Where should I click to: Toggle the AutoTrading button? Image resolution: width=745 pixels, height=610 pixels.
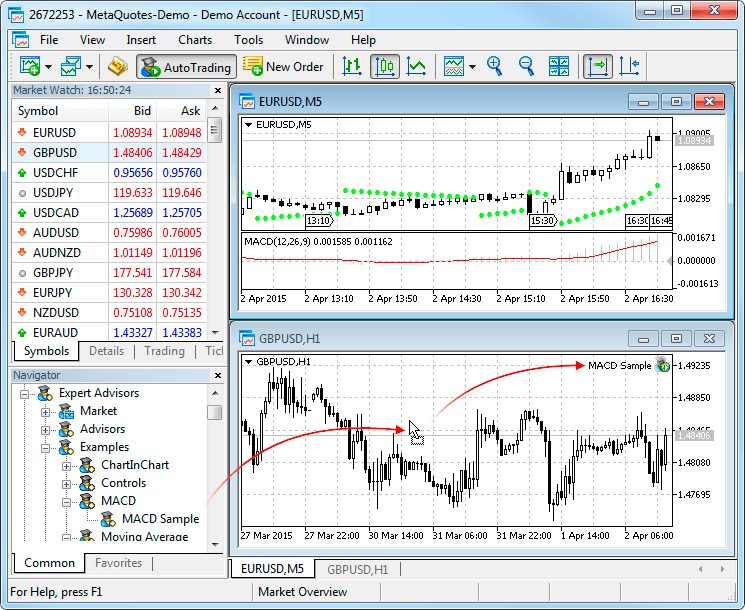tap(186, 67)
